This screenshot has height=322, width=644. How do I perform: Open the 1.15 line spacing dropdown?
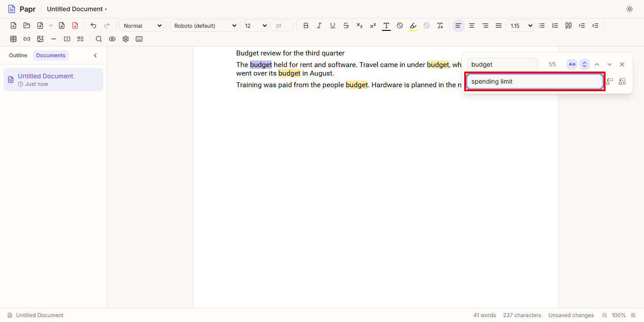[x=520, y=25]
